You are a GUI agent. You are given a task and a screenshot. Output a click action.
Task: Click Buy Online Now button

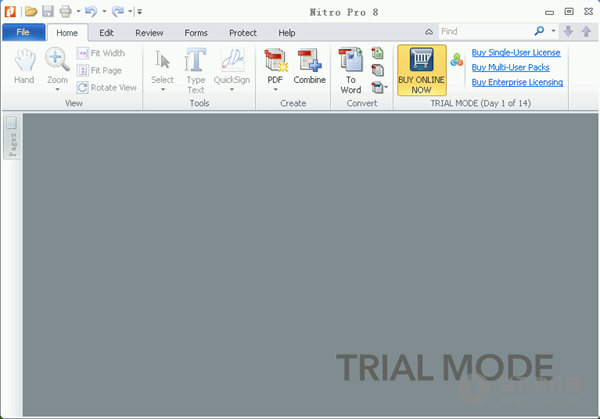[x=422, y=70]
